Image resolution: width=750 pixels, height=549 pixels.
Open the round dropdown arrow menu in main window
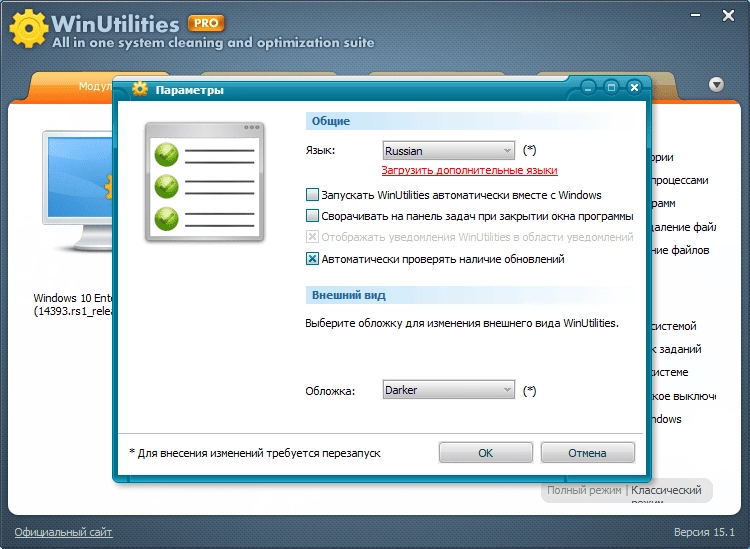tap(716, 85)
